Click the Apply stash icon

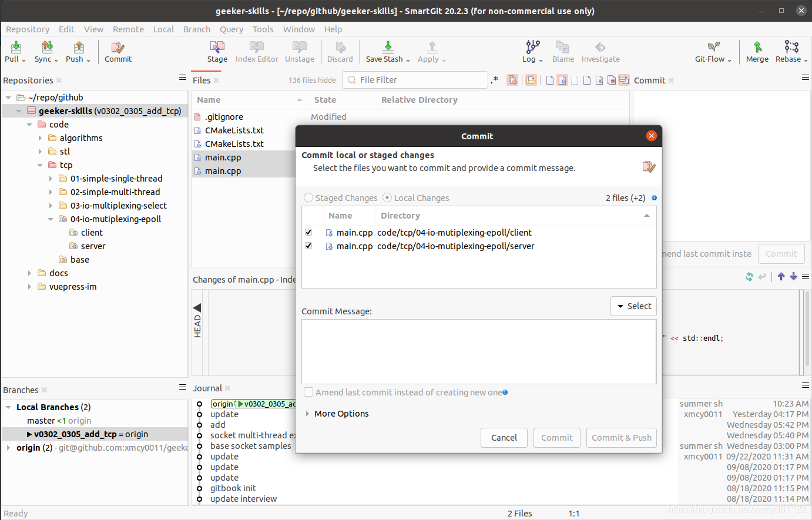tap(432, 47)
